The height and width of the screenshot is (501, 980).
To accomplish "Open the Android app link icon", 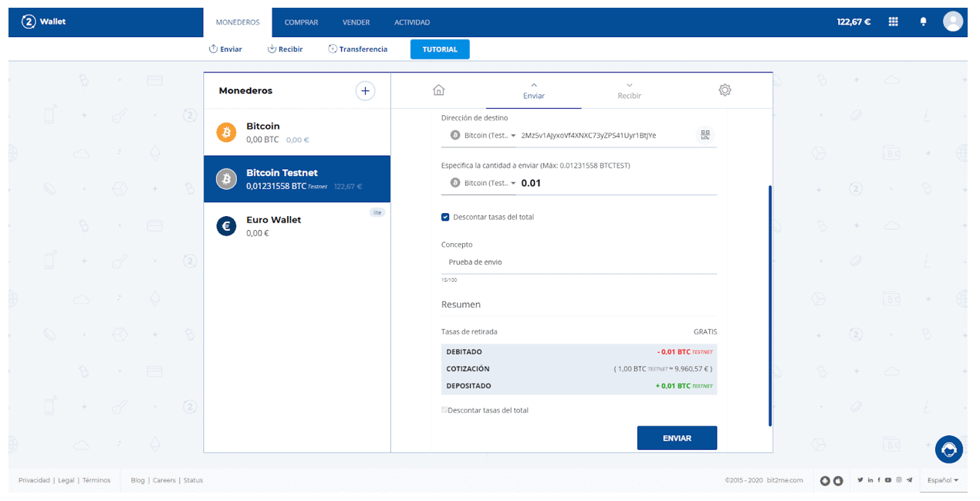I will 825,480.
